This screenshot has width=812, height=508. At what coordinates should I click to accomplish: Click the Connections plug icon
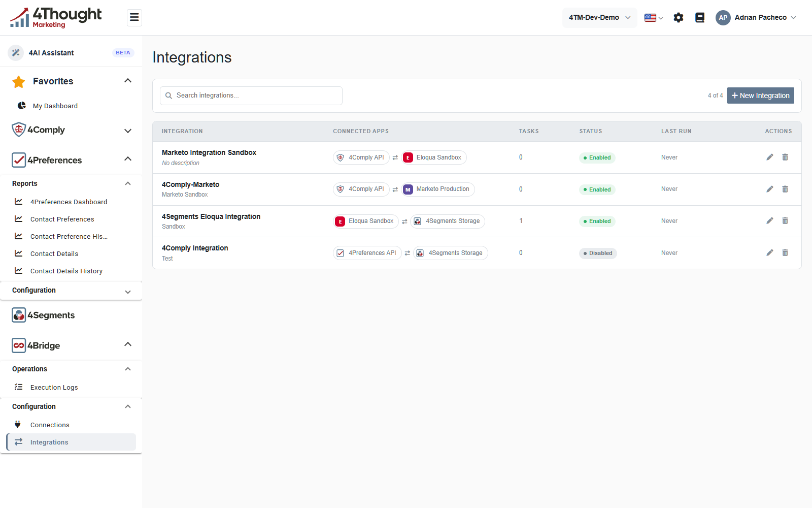coord(18,425)
